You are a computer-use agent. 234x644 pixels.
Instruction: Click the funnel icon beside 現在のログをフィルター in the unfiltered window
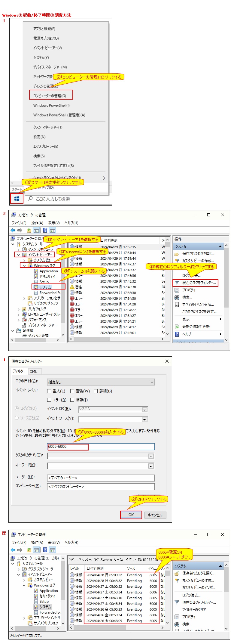tap(177, 283)
